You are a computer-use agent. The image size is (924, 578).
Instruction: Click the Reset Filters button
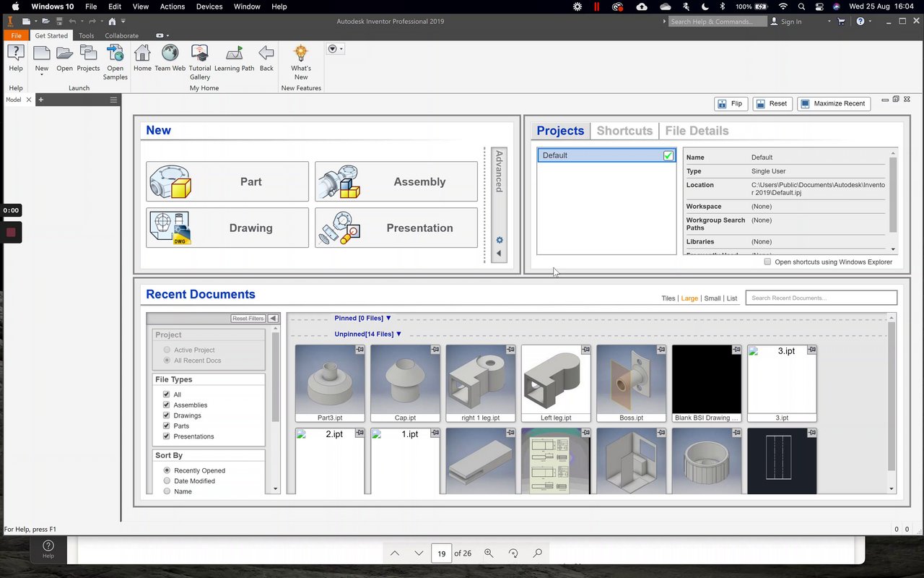coord(248,319)
